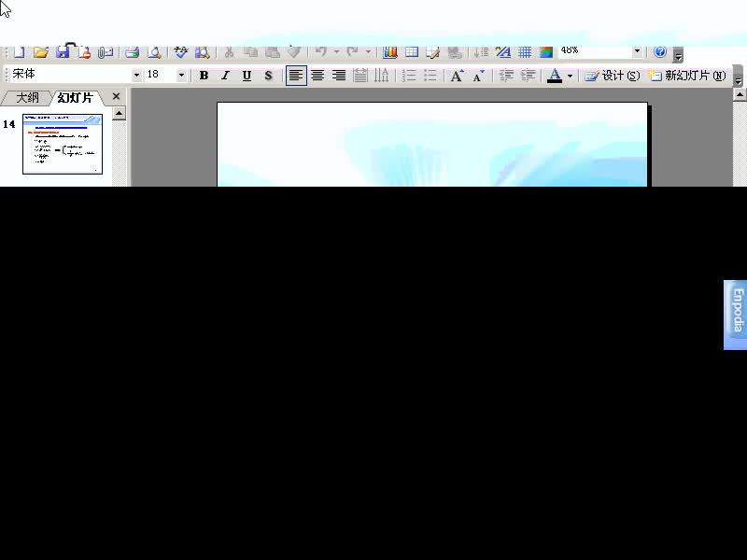Viewport: 747px width, 560px height.
Task: Insert a chart using the chart icon
Action: (x=390, y=52)
